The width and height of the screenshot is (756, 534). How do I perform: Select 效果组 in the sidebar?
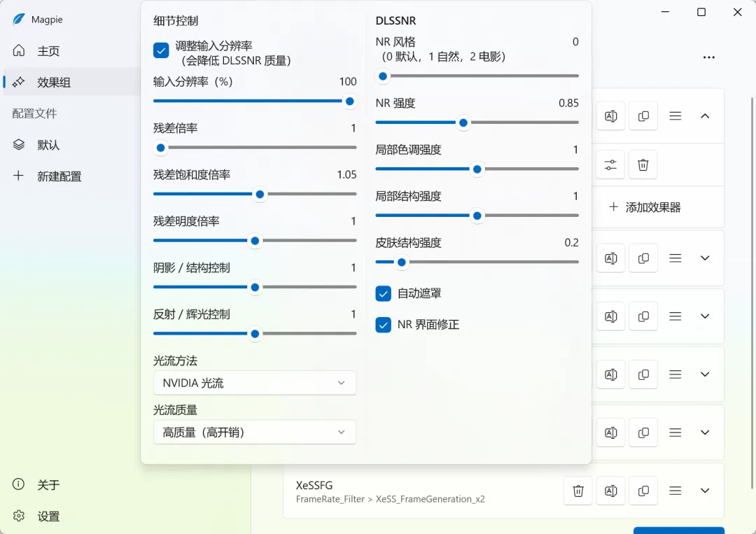click(71, 82)
